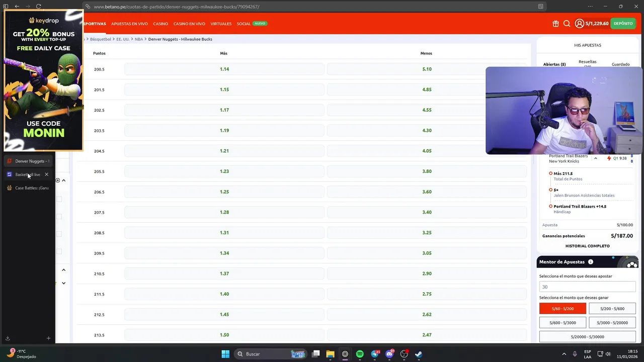Click the browser back arrow
Image resolution: width=644 pixels, height=362 pixels.
pyautogui.click(x=17, y=7)
